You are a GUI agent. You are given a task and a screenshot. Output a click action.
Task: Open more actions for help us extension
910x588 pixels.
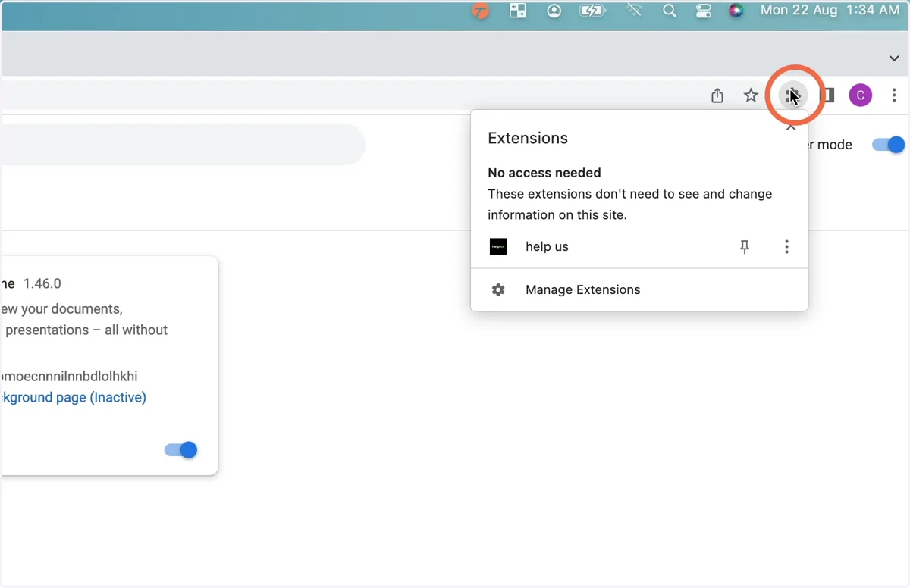pyautogui.click(x=786, y=246)
